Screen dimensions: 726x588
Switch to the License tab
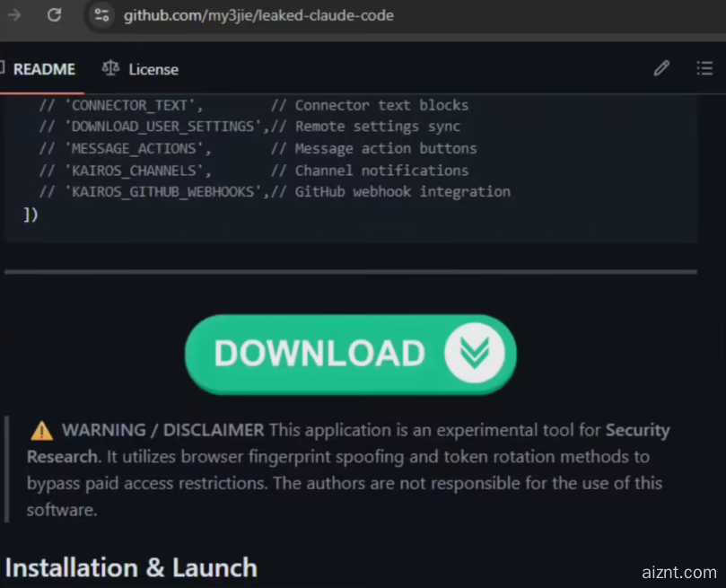pos(153,69)
